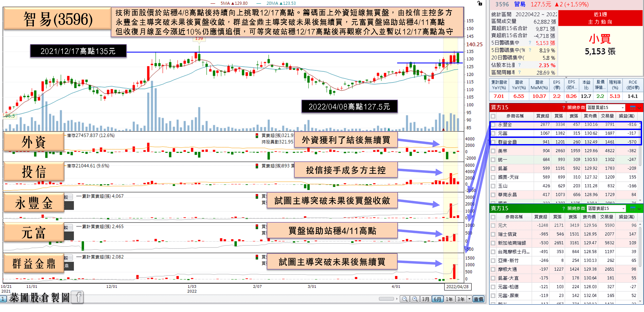This screenshot has height=312, width=644.
Task: Click the 5,153 張 small-buy value
Action: click(600, 51)
